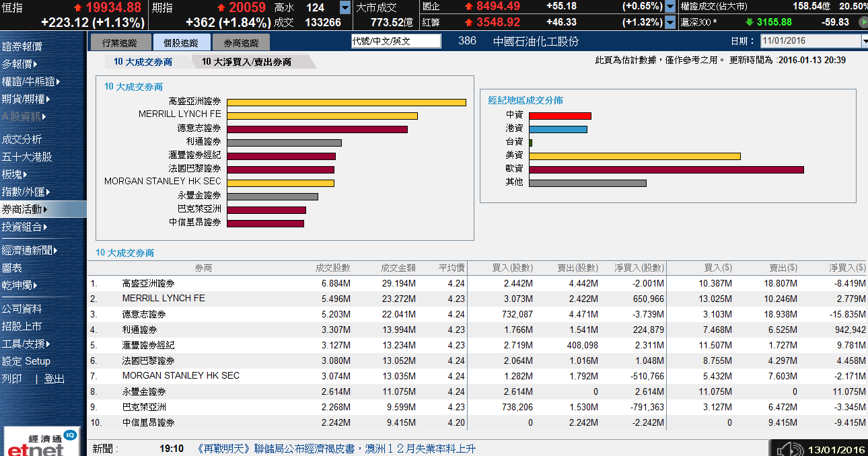Select table row MERRILL LYNCH FE
The height and width of the screenshot is (456, 868).
click(x=477, y=299)
